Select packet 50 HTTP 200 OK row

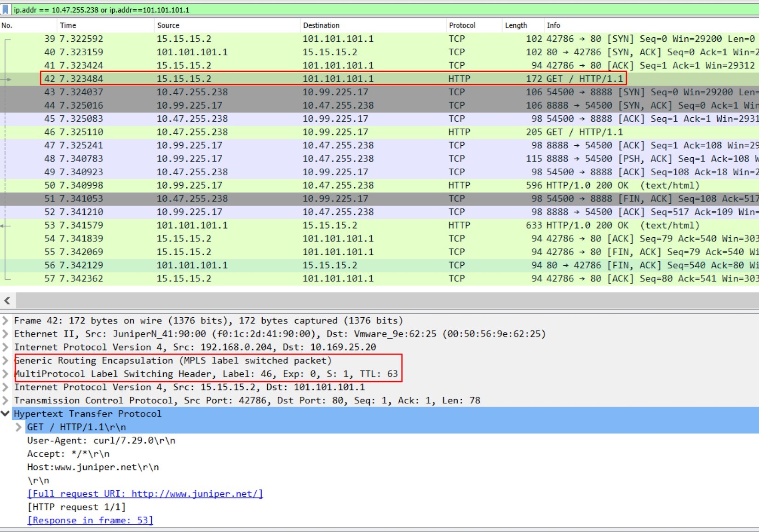click(x=379, y=186)
